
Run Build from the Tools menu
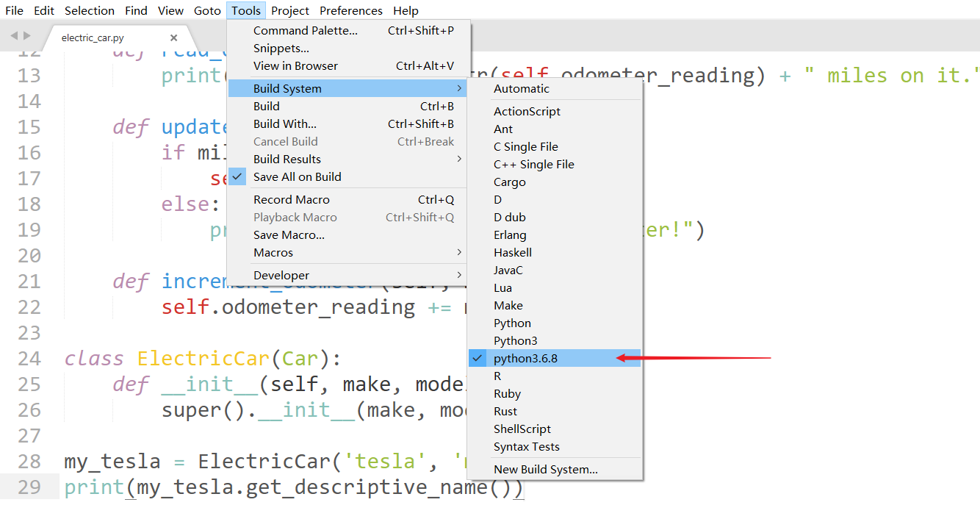point(348,106)
